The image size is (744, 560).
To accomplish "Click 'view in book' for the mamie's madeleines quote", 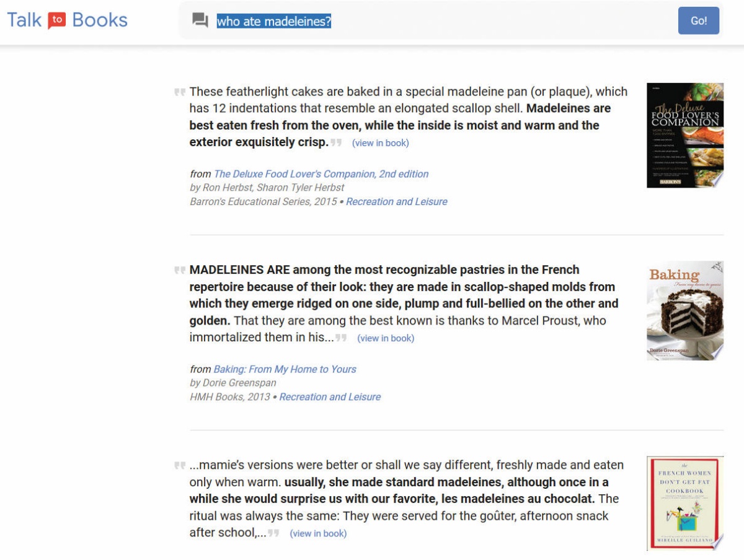I will tap(318, 533).
